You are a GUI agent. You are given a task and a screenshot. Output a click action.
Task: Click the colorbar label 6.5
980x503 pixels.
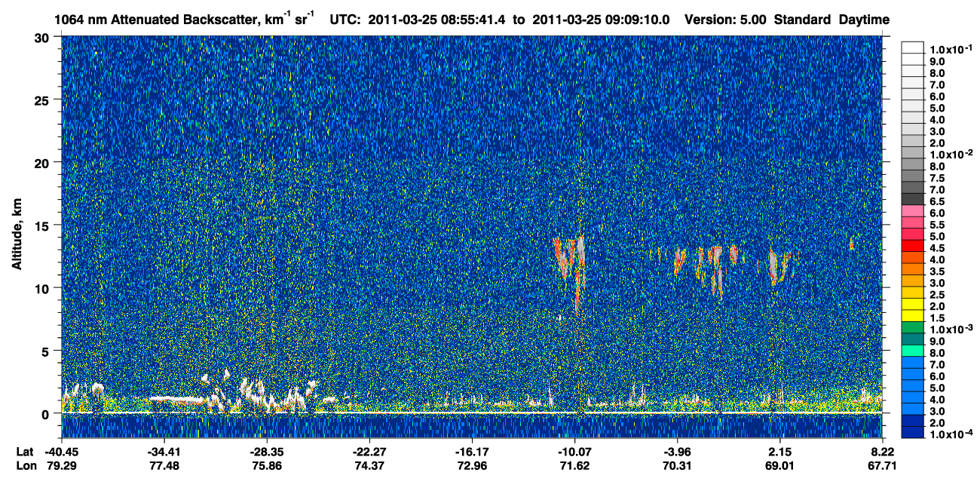pos(937,202)
